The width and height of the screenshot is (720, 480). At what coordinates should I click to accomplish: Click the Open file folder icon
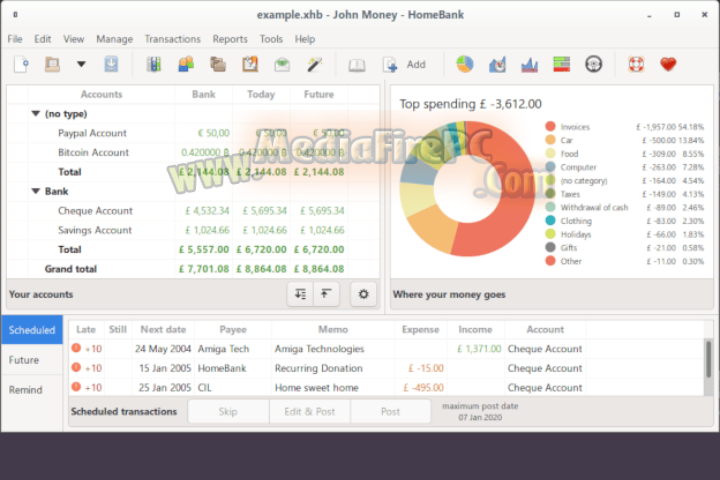[52, 64]
